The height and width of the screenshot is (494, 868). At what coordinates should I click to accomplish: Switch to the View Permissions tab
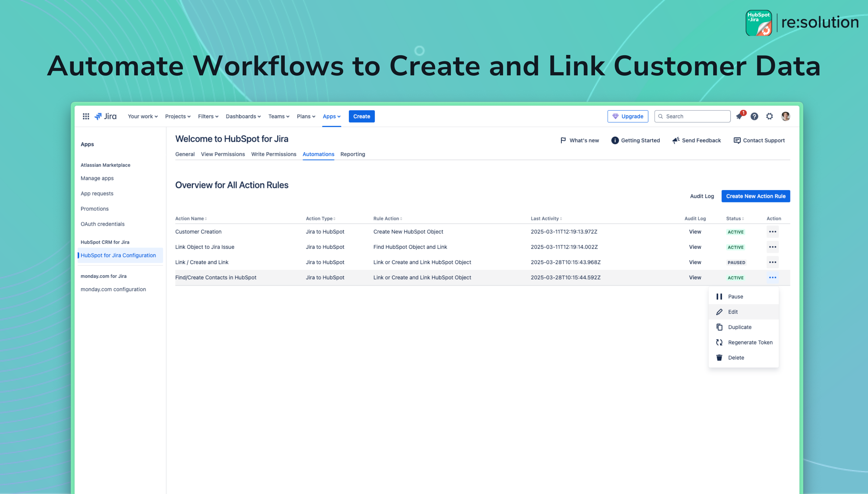click(x=223, y=154)
